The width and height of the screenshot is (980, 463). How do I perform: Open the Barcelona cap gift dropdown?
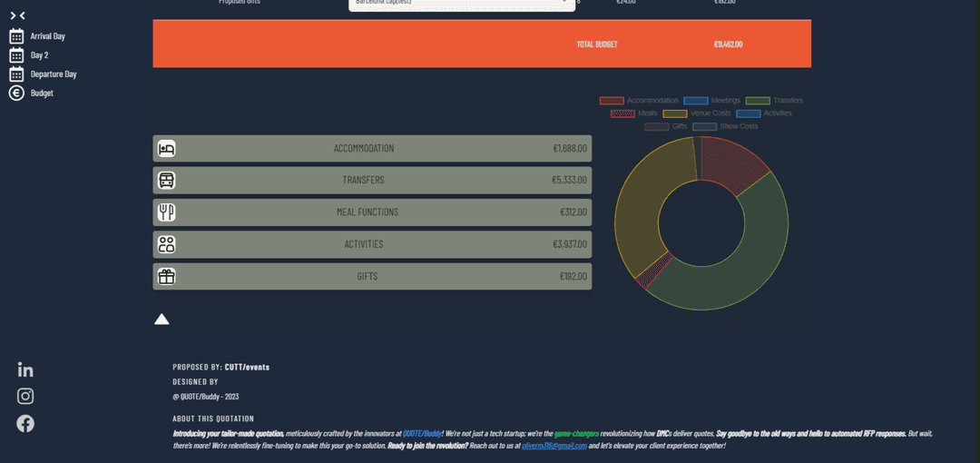[x=461, y=4]
